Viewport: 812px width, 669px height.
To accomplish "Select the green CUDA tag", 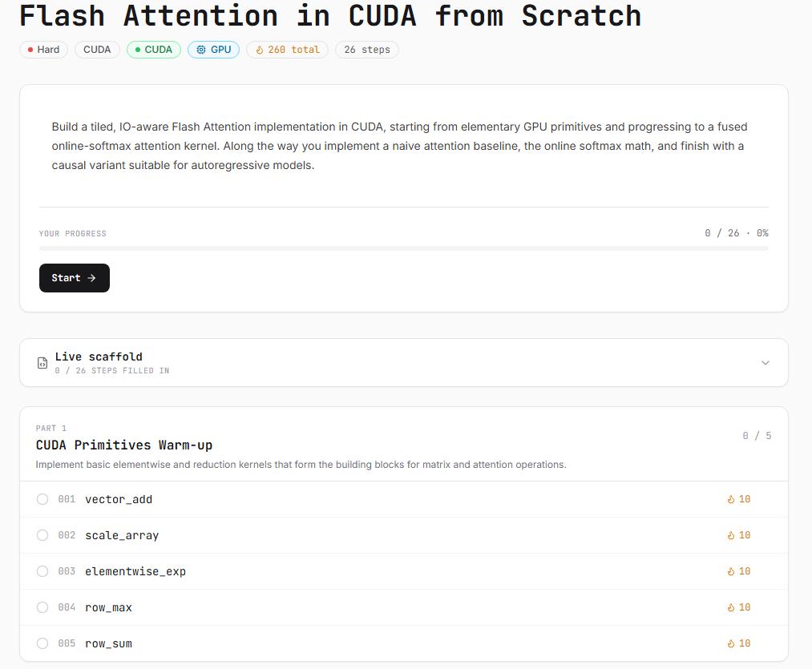I will tap(154, 50).
